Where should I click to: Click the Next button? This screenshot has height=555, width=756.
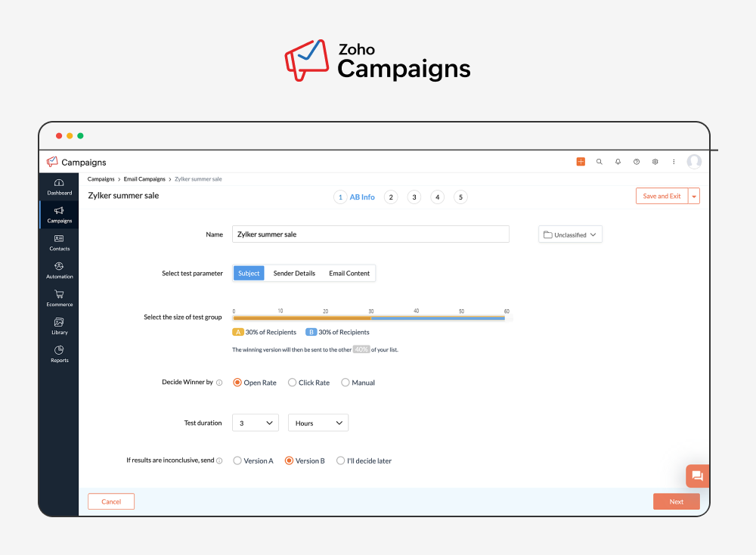677,501
